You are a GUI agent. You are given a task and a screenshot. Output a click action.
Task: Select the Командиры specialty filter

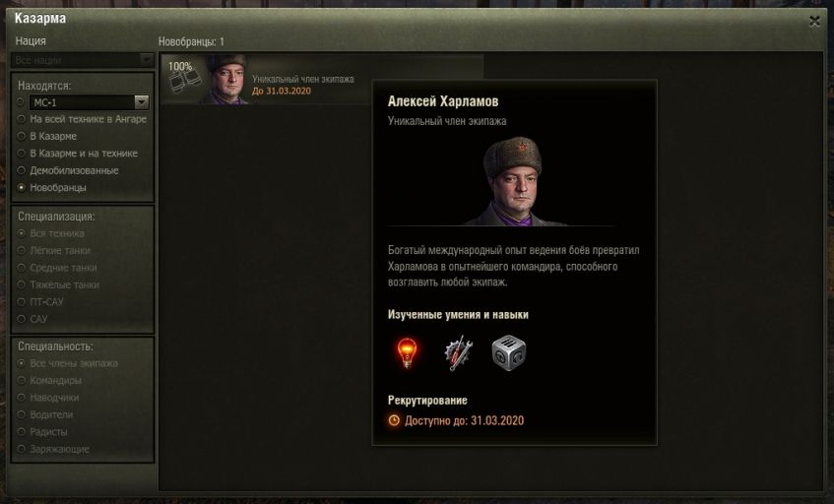click(x=49, y=381)
